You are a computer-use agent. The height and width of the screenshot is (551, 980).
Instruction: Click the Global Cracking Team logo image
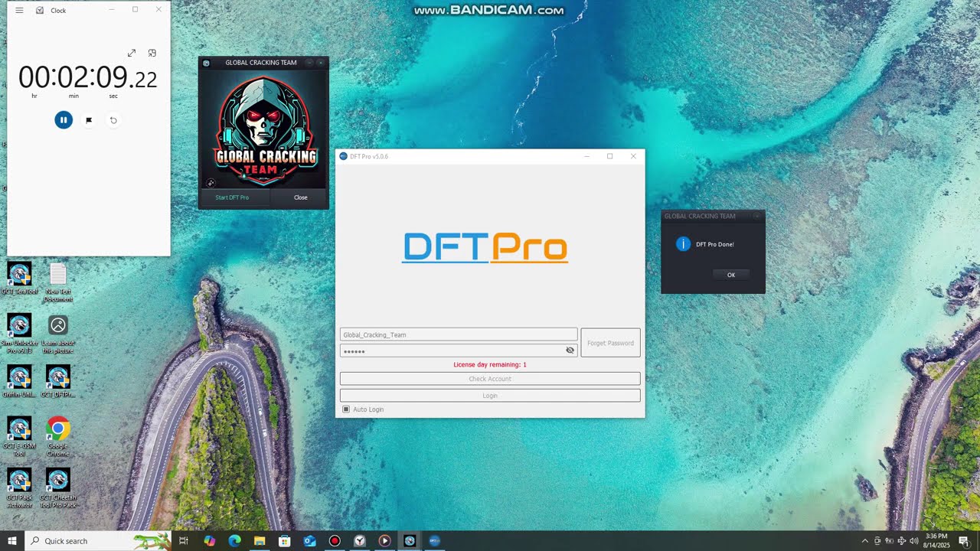(264, 129)
